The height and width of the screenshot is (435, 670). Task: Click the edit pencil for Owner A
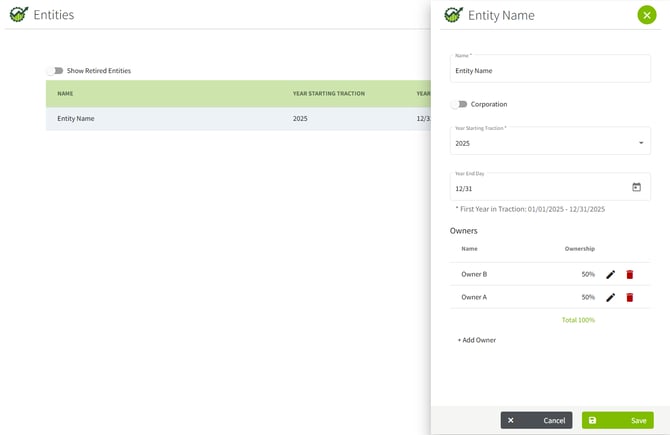(610, 297)
